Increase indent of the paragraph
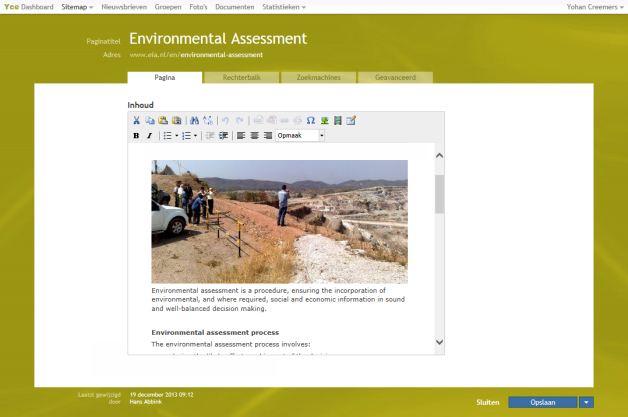 tap(223, 136)
